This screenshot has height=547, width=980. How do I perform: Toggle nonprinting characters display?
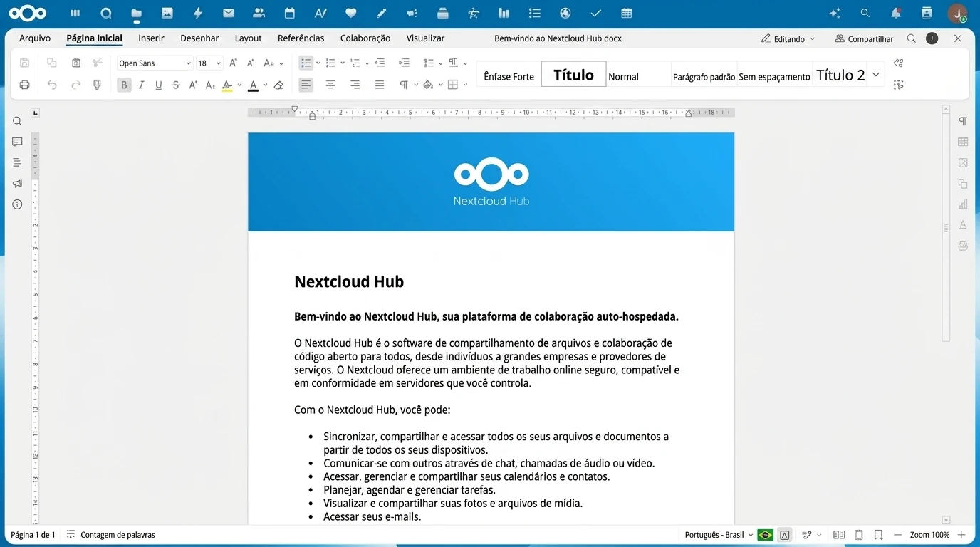click(x=404, y=85)
